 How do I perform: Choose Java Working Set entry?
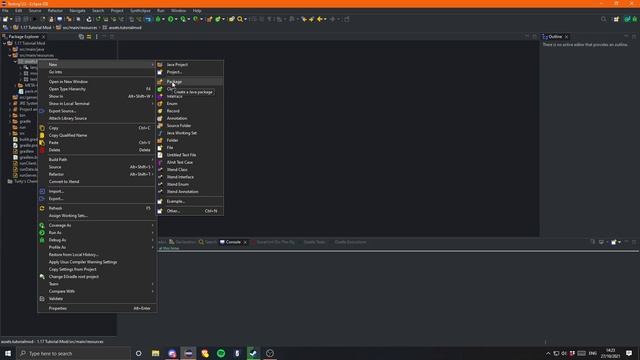[x=190, y=133]
